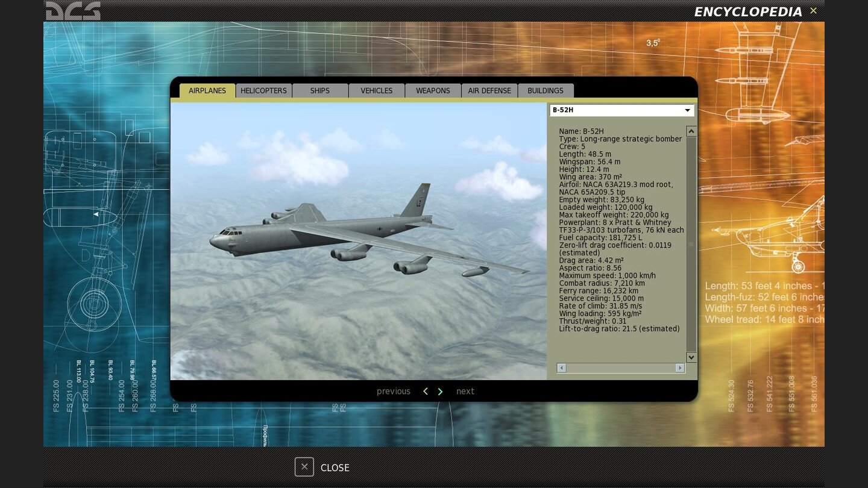Open the VEHICLES tab

[x=377, y=90]
